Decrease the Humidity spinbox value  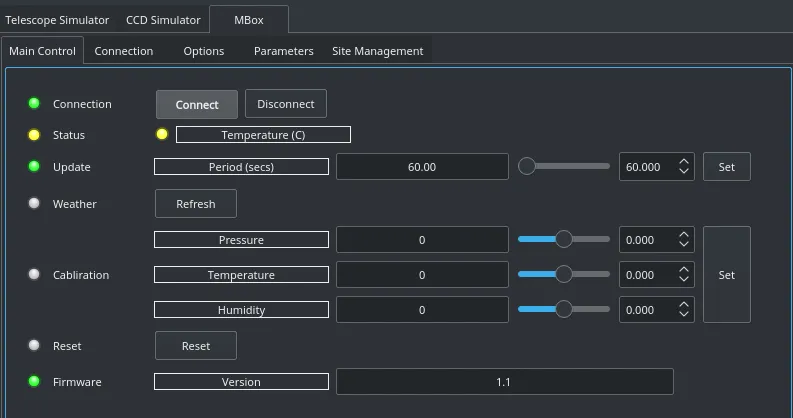click(684, 314)
